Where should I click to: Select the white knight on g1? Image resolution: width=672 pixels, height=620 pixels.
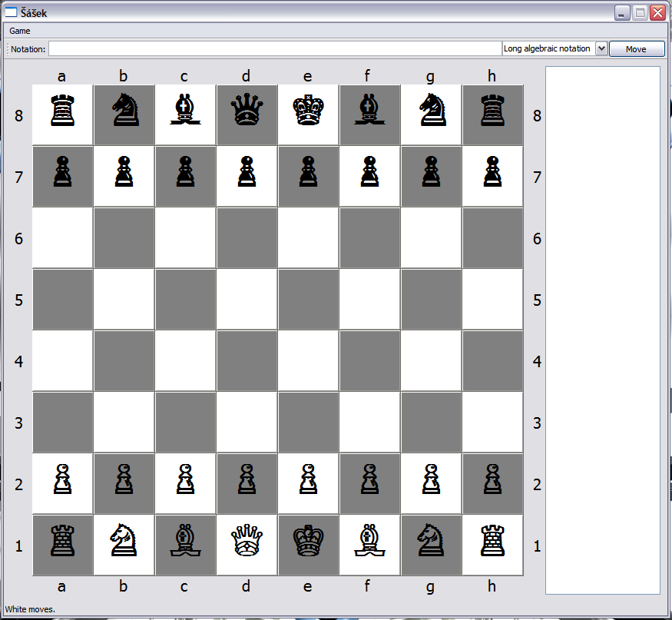(431, 540)
